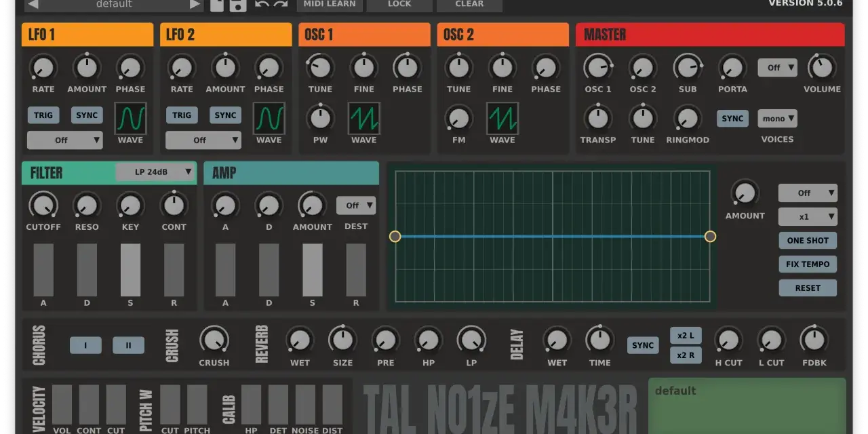This screenshot has height=434, width=868.
Task: Go to the next preset with right arrow
Action: pos(195,4)
